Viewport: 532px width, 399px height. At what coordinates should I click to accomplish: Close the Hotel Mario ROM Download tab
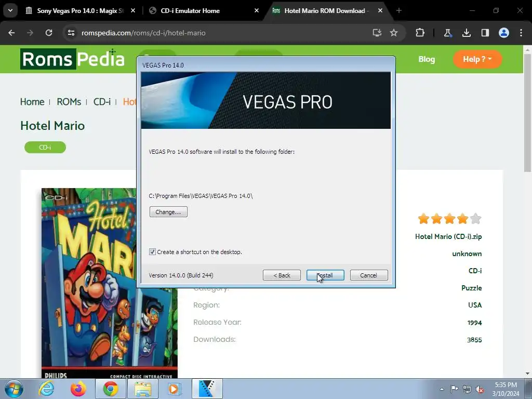point(380,10)
